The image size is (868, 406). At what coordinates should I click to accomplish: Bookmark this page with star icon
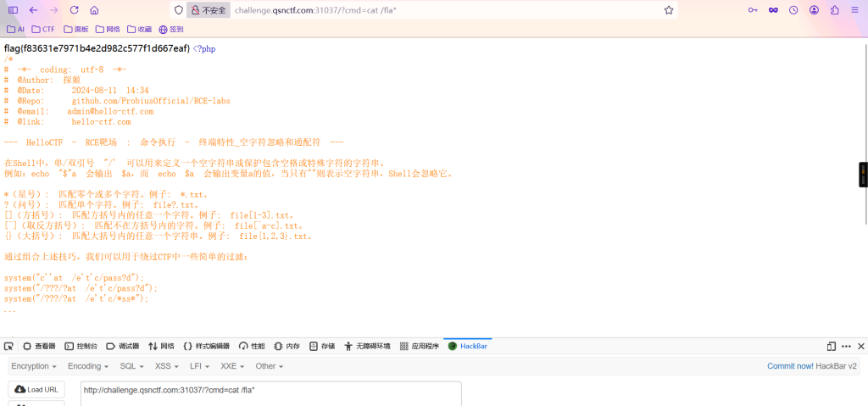pos(668,10)
